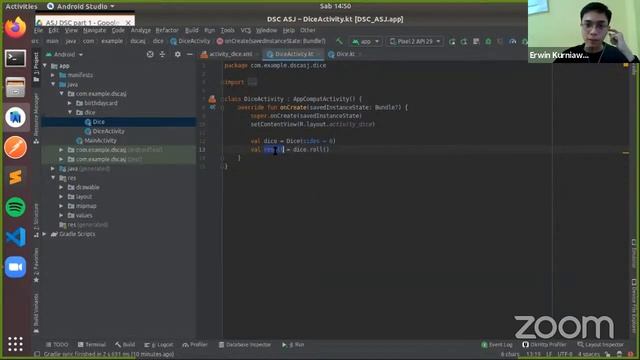Open the Activities overview
The height and width of the screenshot is (360, 640).
(21, 7)
